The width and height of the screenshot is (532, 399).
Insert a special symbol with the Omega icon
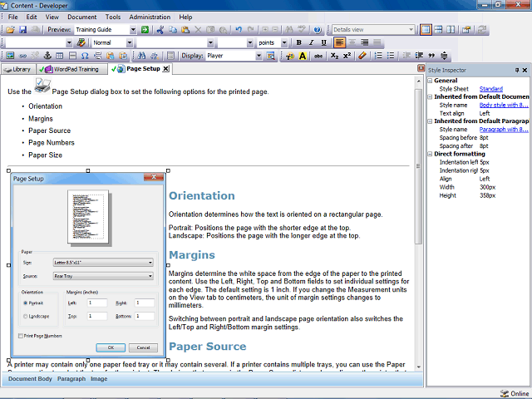85,56
